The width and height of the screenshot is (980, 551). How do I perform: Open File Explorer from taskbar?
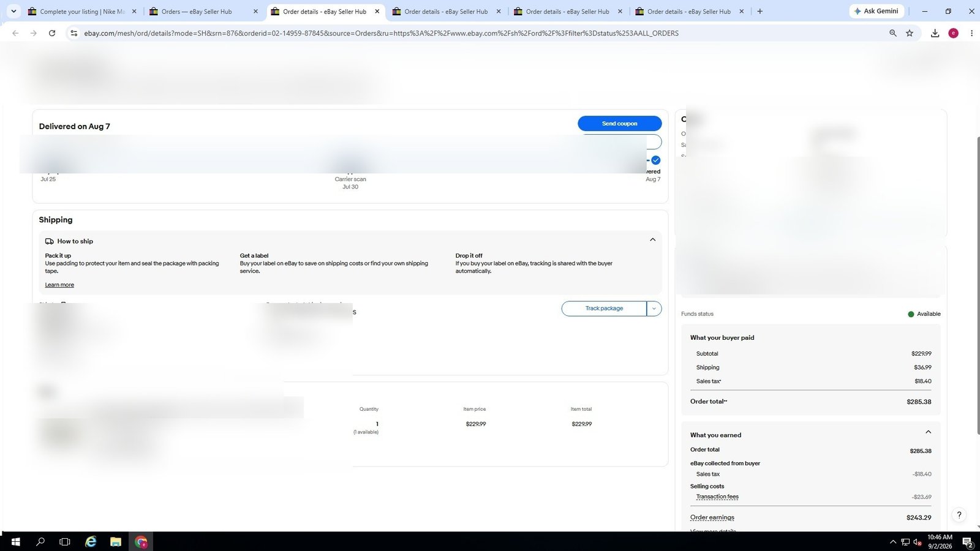[x=116, y=542]
